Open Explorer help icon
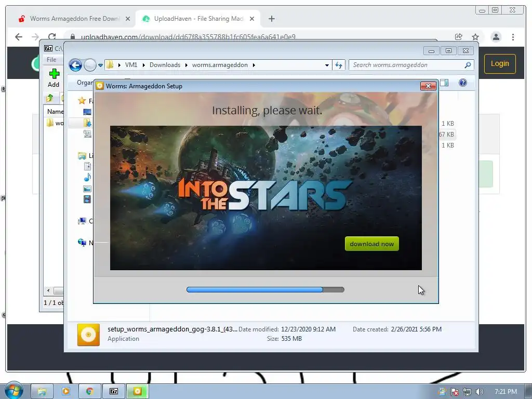This screenshot has height=399, width=532. [463, 83]
